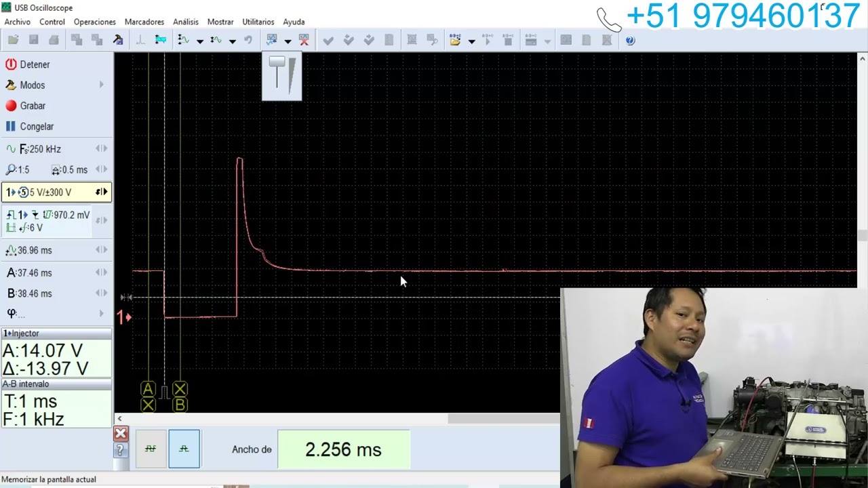Click the 1:5 zoom ratio magnifier

18,169
